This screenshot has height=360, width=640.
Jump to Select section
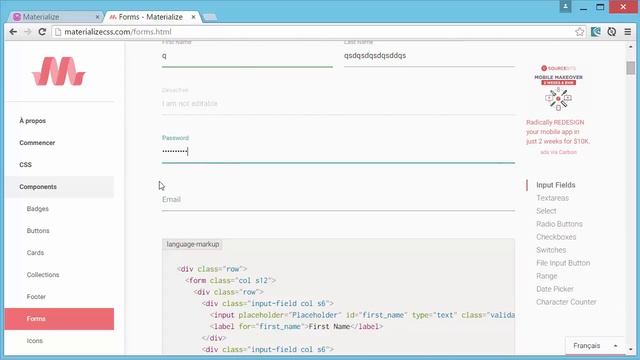click(x=546, y=211)
